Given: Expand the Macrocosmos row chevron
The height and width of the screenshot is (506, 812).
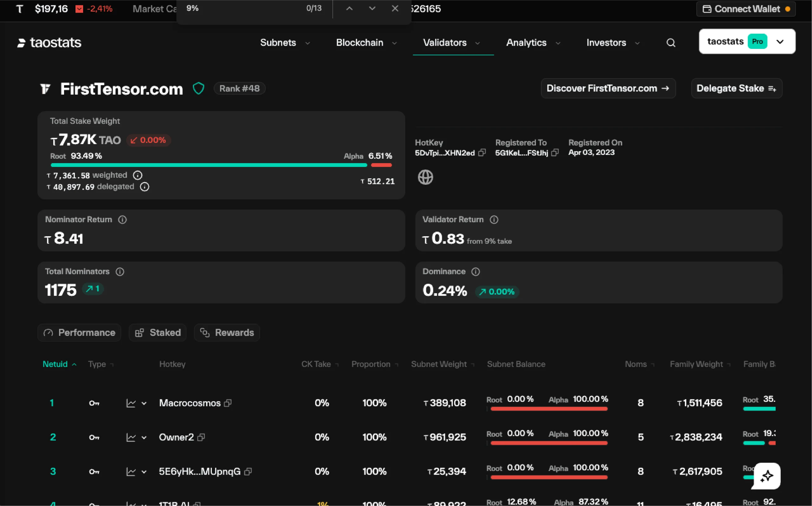Looking at the screenshot, I should 144,403.
